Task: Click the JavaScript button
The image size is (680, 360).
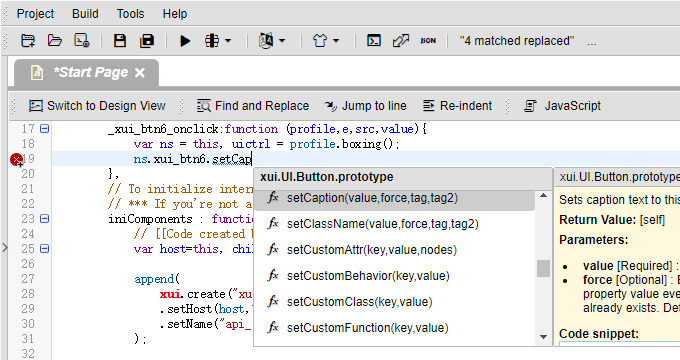Action: coord(562,106)
